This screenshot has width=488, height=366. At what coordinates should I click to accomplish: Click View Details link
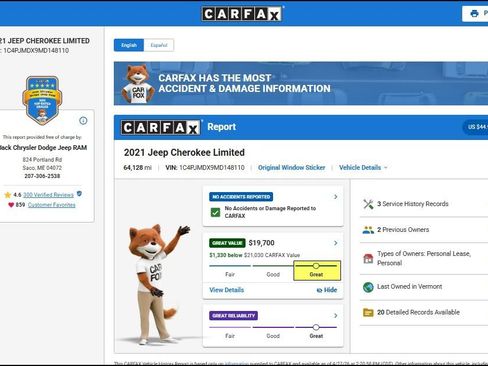click(x=227, y=290)
